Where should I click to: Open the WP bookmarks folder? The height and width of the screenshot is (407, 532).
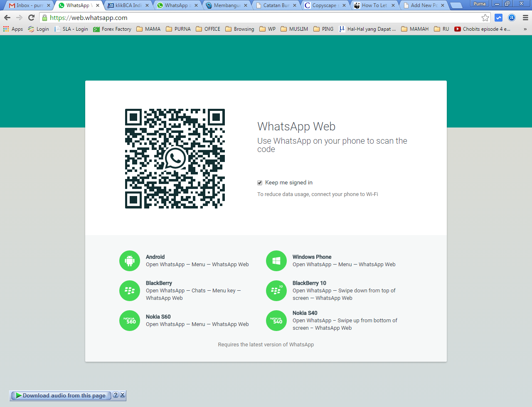click(x=268, y=29)
